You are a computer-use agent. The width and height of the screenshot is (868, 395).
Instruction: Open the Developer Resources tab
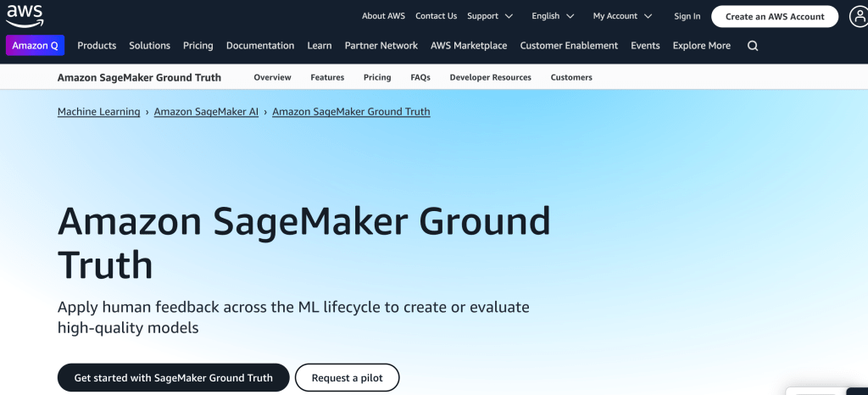[490, 77]
